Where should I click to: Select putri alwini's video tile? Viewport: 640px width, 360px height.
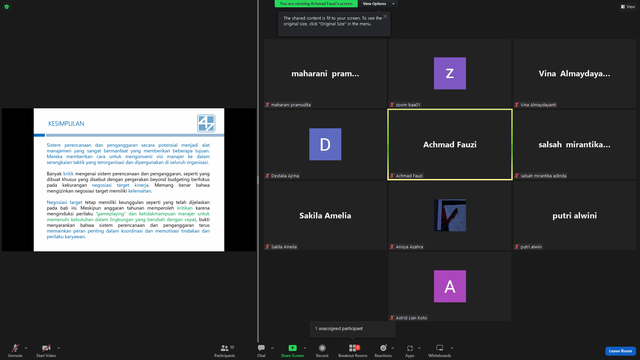click(574, 216)
